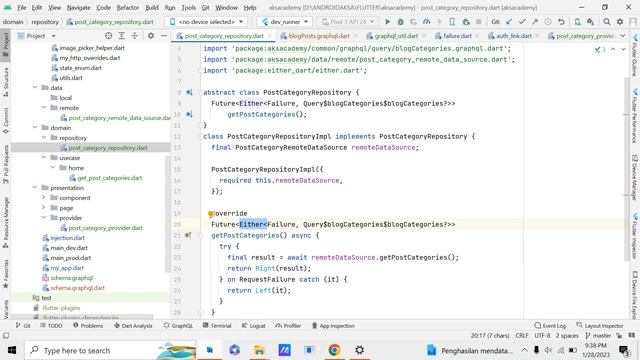Viewport: 640px width, 360px height.
Task: Click Collapse All icon in Project panel
Action: 135,36
